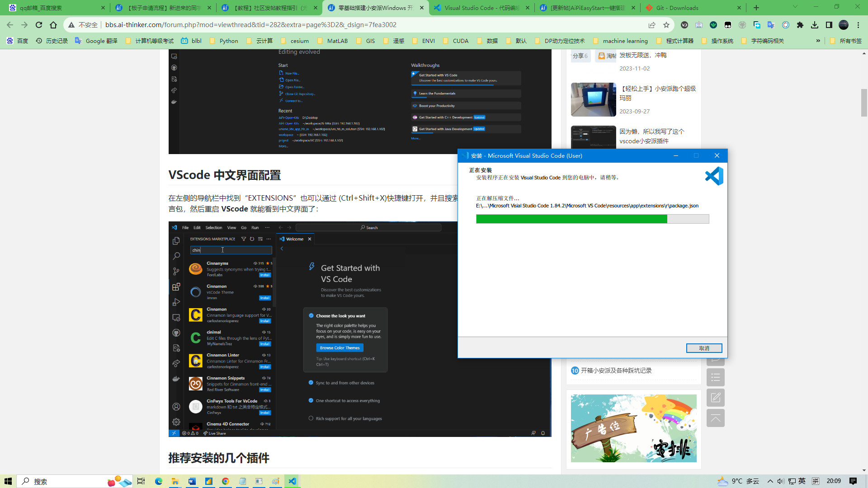Open the Windows Start menu
This screenshot has height=488, width=868.
[x=8, y=481]
